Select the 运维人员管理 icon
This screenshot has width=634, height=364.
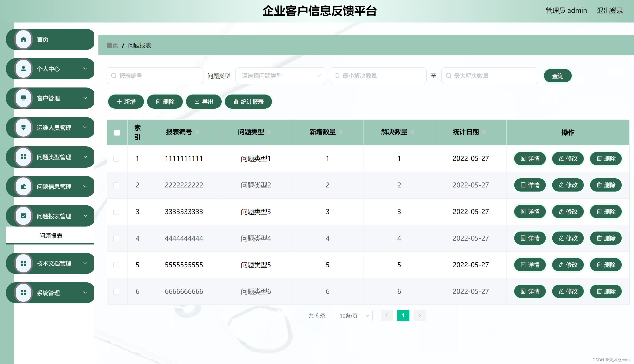(x=23, y=127)
